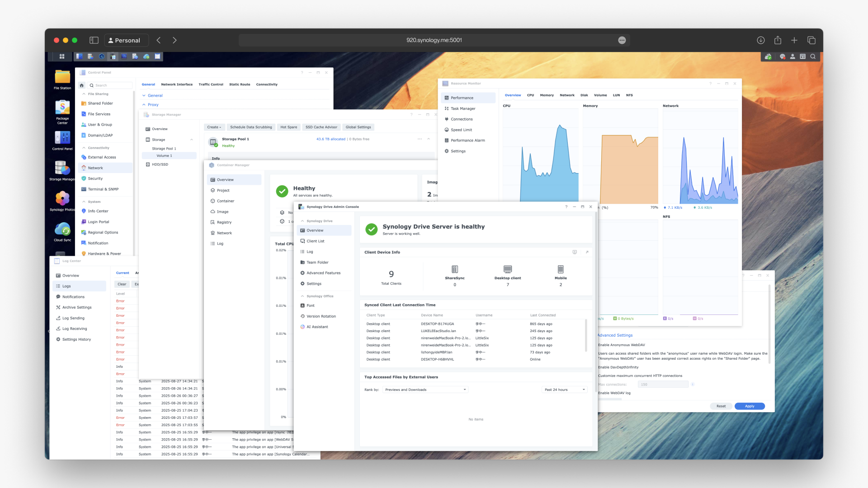The width and height of the screenshot is (868, 488).
Task: Open Archive Settings in Log Center
Action: tap(79, 307)
